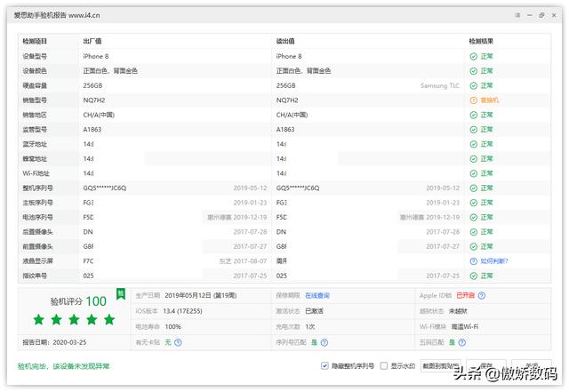Image resolution: width=569 pixels, height=392 pixels.
Task: Open the 如何判断? link in 液晶显示屏 row
Action: [494, 261]
